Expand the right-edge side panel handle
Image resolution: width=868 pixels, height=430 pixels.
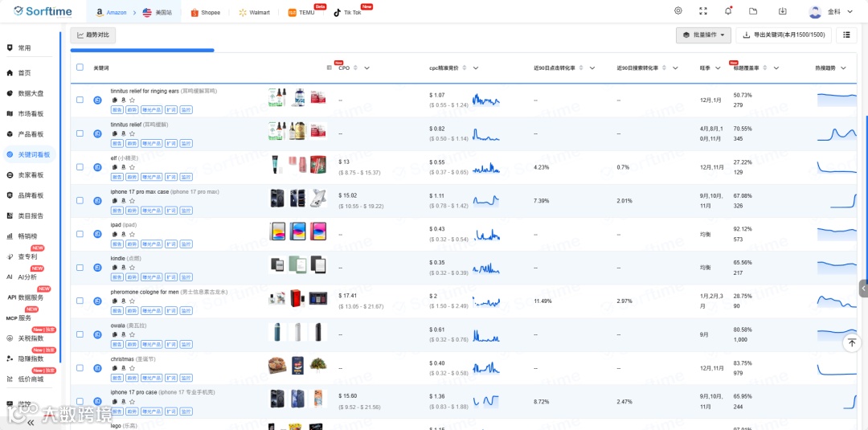[x=863, y=289]
